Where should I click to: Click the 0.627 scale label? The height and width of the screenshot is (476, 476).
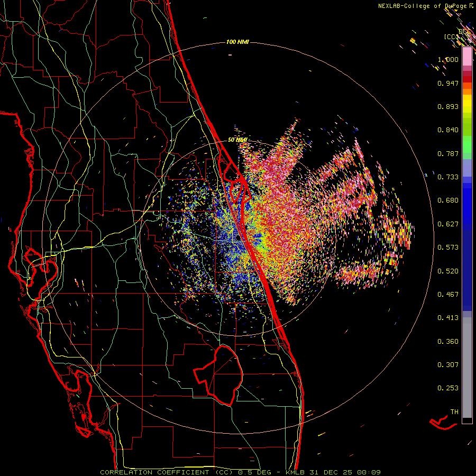448,224
